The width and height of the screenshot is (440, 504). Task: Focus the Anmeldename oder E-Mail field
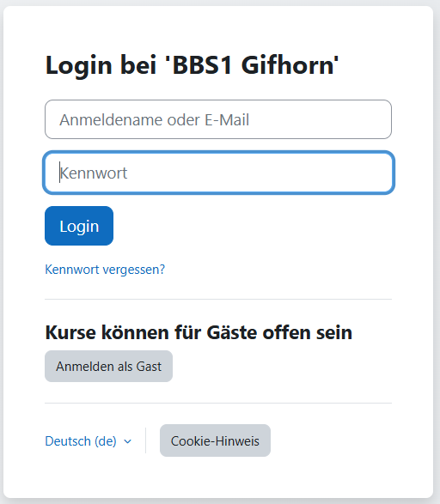(218, 119)
